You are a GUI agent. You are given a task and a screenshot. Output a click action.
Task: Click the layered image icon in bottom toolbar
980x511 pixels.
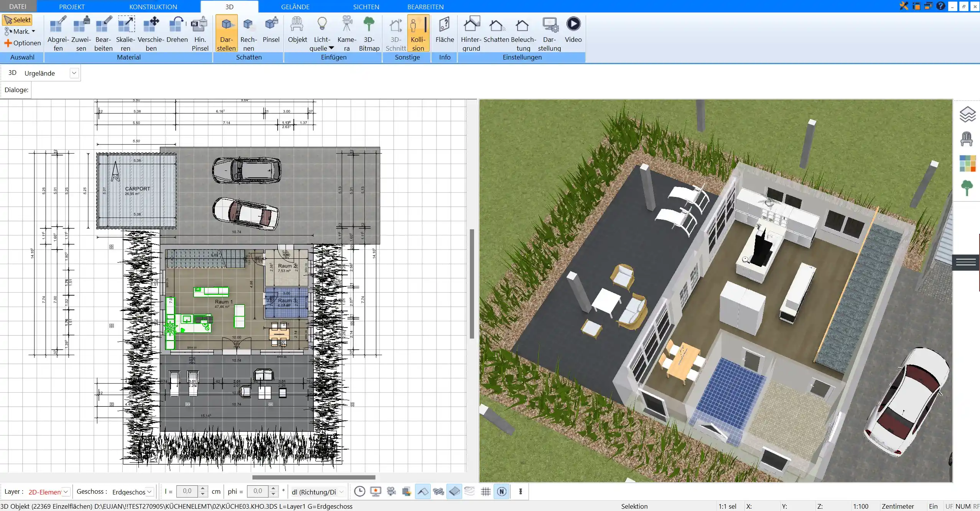click(x=407, y=491)
